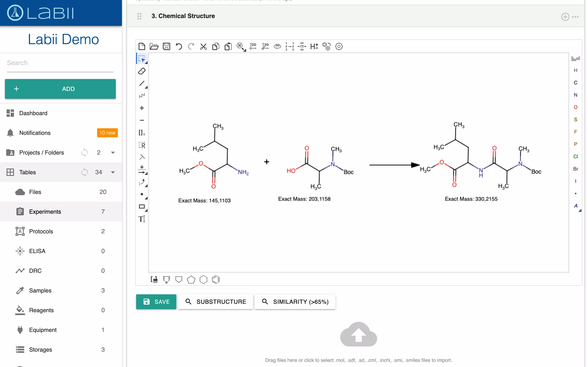588x367 pixels.
Task: Click the undo button in toolbar
Action: coord(178,46)
